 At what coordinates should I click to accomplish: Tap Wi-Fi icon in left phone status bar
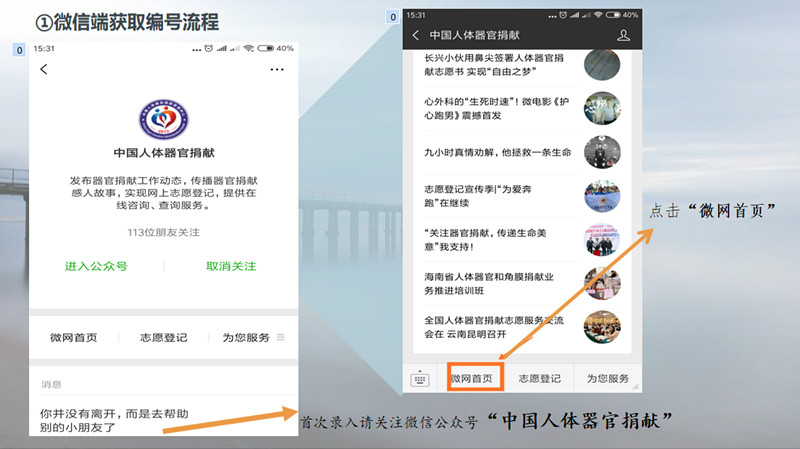pyautogui.click(x=248, y=48)
